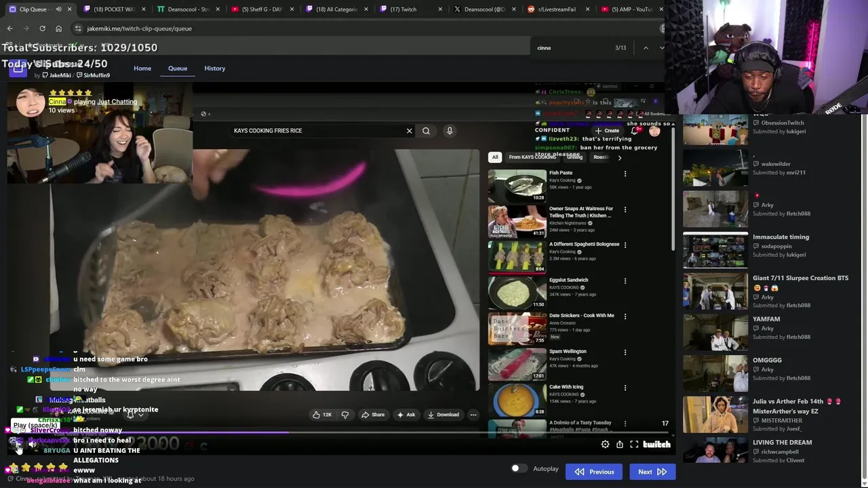This screenshot has height=488, width=868.
Task: Open the History nav tab
Action: click(x=215, y=68)
